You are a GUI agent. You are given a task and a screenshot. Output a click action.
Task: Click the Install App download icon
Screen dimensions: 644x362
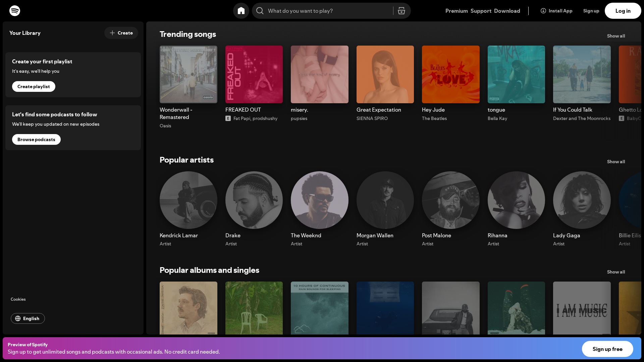pos(543,11)
